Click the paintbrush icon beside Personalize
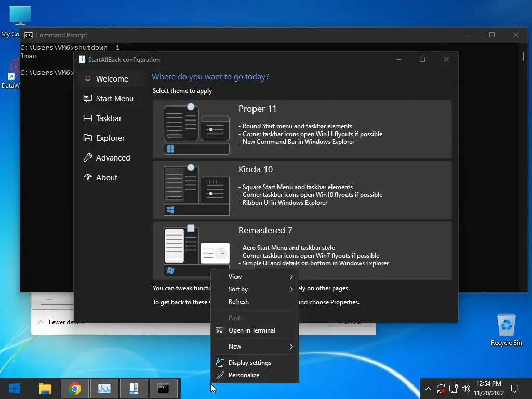The width and height of the screenshot is (532, 399). 220,375
